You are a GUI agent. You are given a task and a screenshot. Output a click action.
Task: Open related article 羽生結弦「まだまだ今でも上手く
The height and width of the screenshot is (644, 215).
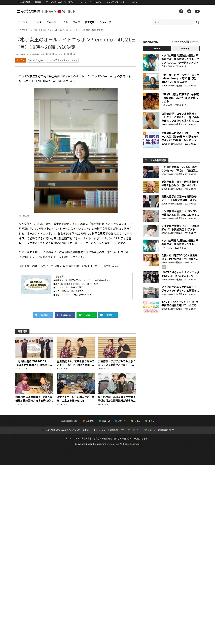[x=117, y=363]
